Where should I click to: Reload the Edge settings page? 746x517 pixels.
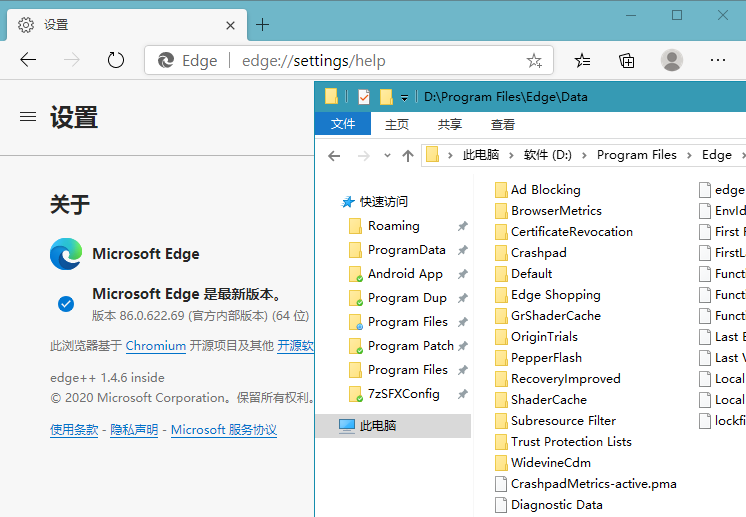click(x=116, y=60)
